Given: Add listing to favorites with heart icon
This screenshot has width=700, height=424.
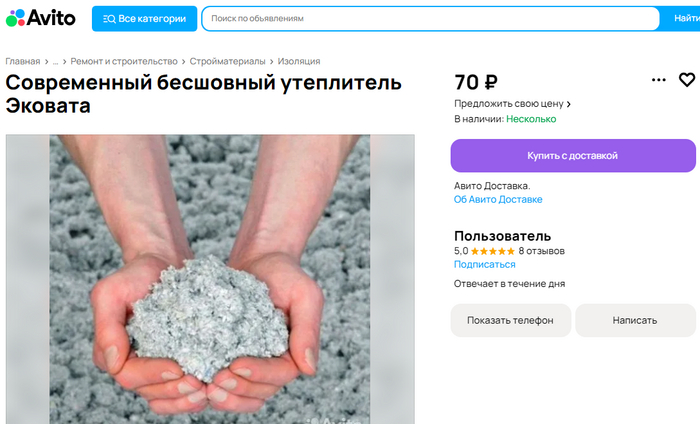Looking at the screenshot, I should (686, 80).
